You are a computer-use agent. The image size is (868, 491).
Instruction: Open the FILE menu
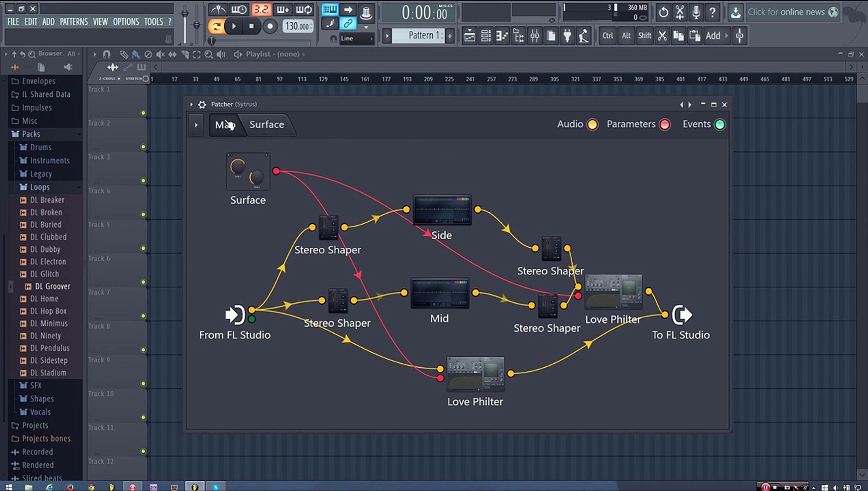click(x=13, y=22)
